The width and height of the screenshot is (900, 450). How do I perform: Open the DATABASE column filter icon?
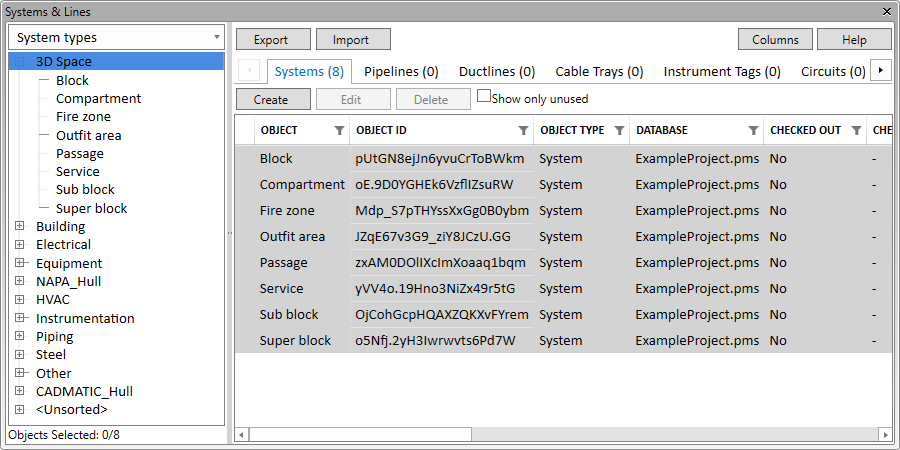pyautogui.click(x=753, y=131)
